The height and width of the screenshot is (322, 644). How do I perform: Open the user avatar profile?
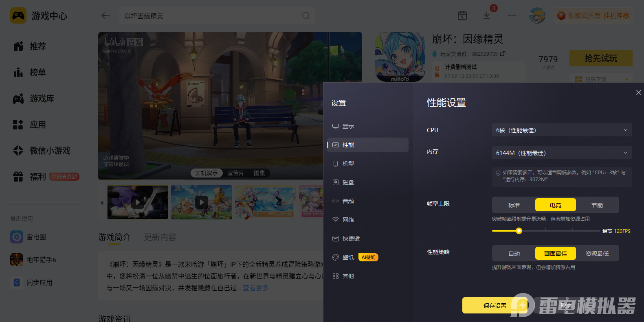[x=537, y=15]
